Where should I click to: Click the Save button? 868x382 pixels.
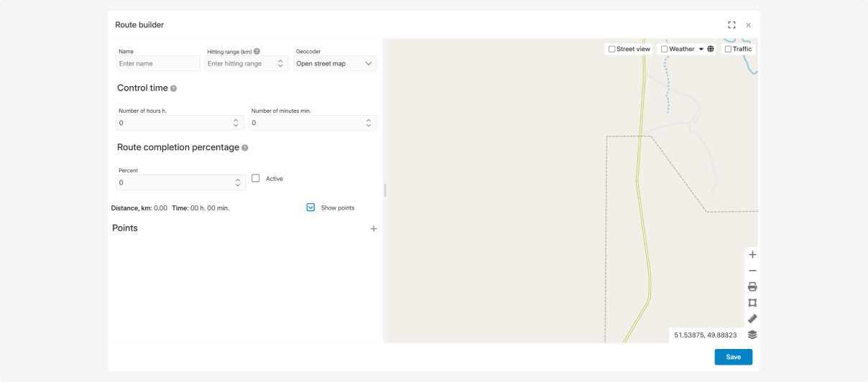click(x=733, y=357)
